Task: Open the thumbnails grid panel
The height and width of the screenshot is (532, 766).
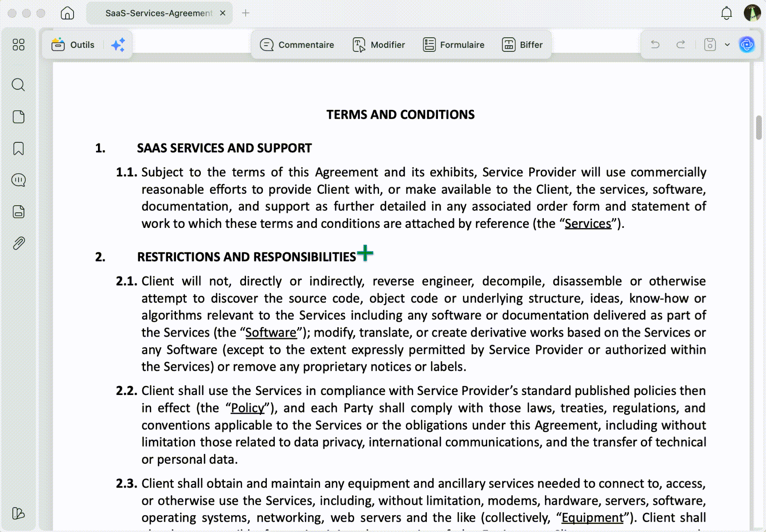Action: 19,45
